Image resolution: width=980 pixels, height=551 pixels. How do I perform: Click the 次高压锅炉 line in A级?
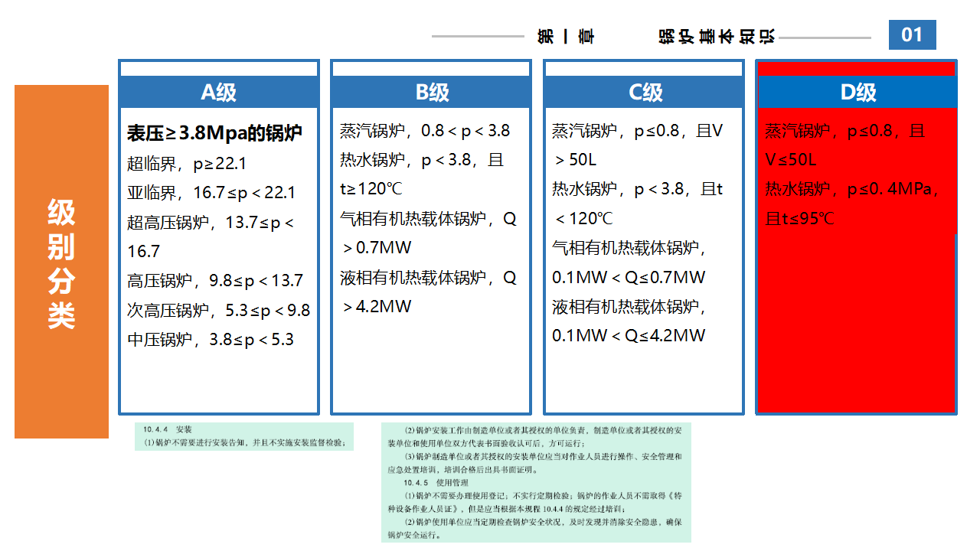(218, 311)
